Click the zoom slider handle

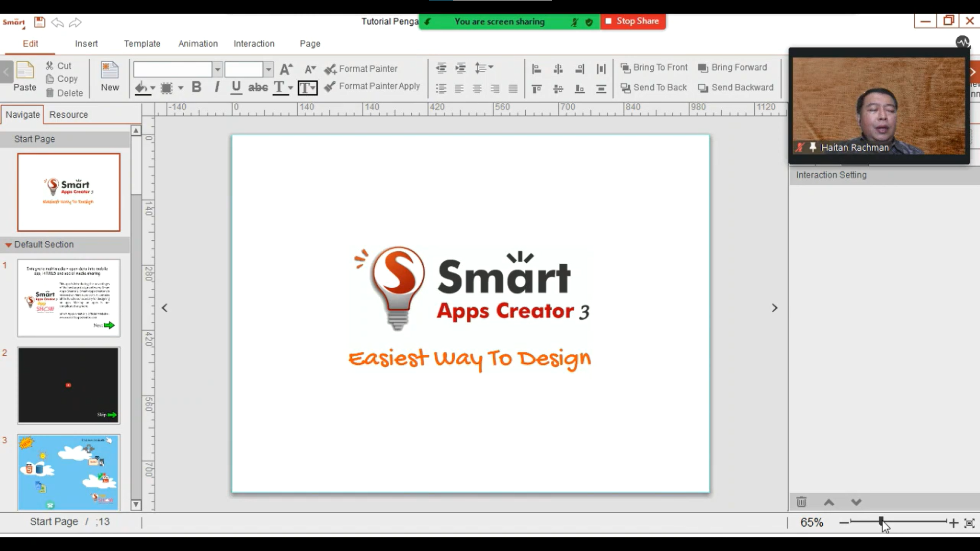[881, 522]
